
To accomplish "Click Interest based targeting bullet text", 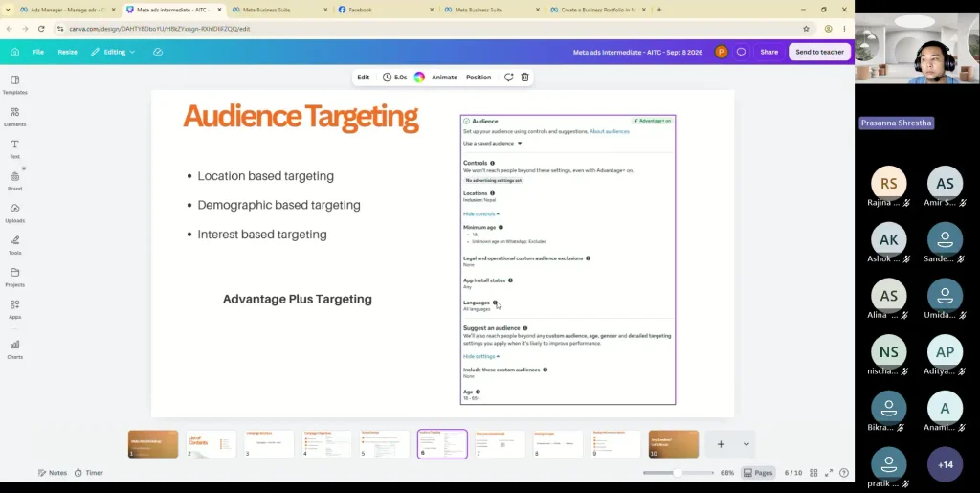I will [x=262, y=235].
